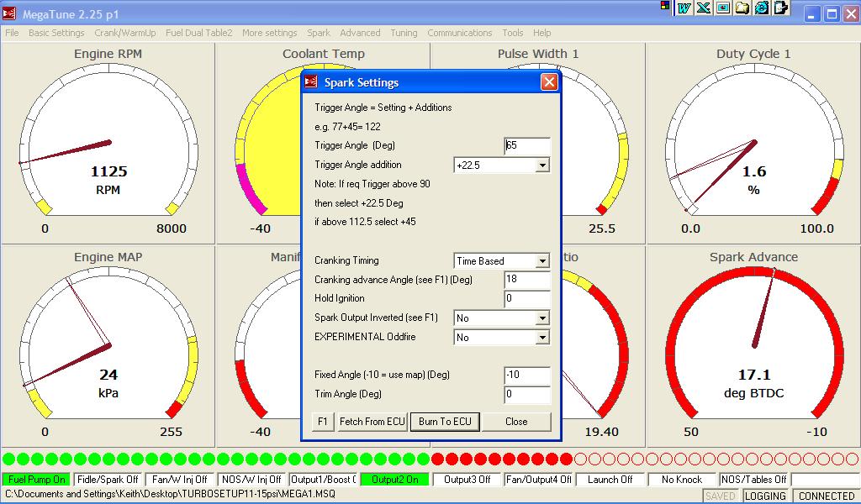This screenshot has width=861, height=504.
Task: Open the folder icon in the Office shortcut bar
Action: [742, 8]
